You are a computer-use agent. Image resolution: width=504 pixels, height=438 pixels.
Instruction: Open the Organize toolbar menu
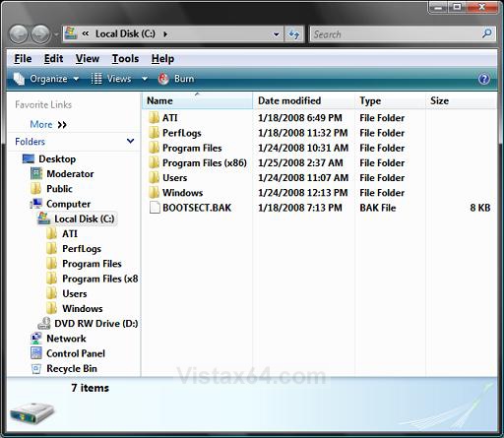click(x=46, y=79)
